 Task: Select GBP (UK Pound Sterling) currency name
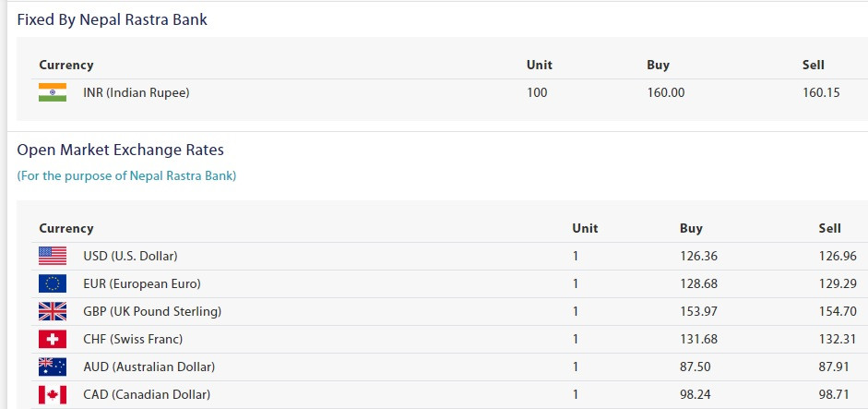tap(152, 311)
